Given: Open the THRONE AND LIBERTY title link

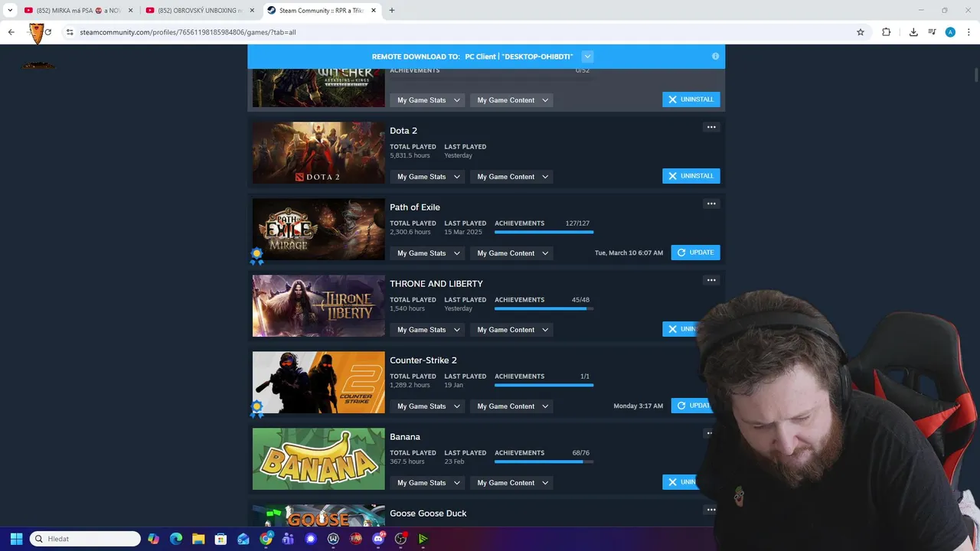Looking at the screenshot, I should [436, 284].
